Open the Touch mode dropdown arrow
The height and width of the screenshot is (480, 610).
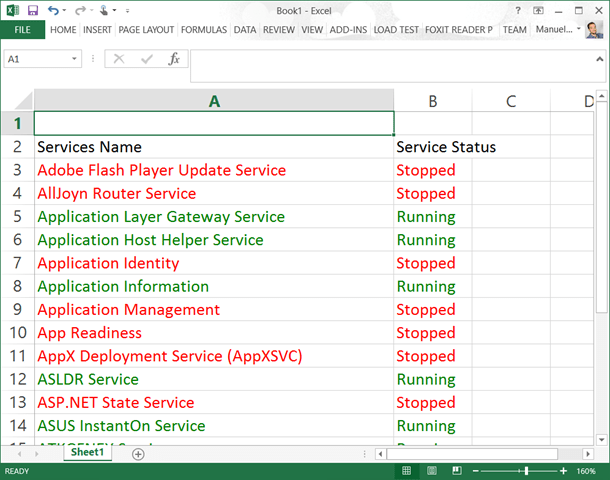[x=115, y=11]
